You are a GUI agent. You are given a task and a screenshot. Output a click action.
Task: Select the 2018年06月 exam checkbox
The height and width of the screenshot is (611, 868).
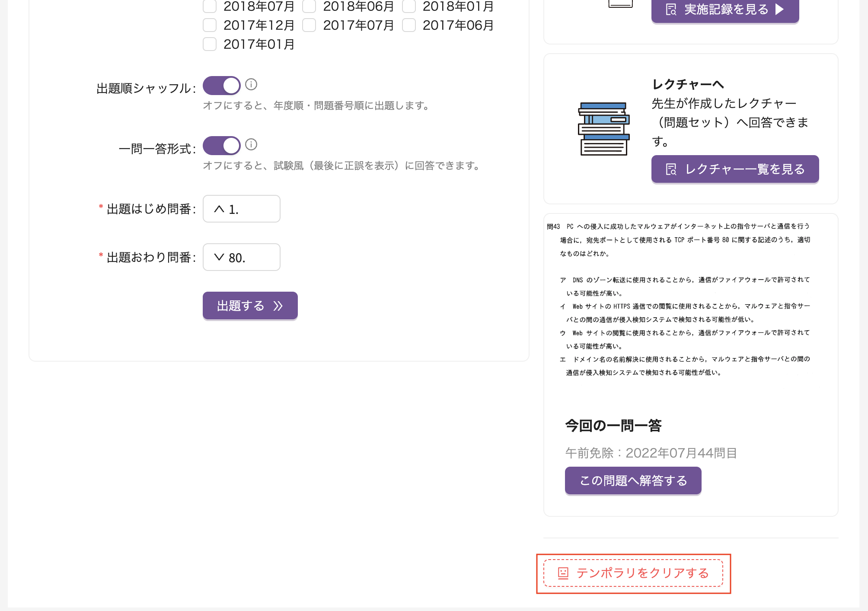click(x=309, y=6)
